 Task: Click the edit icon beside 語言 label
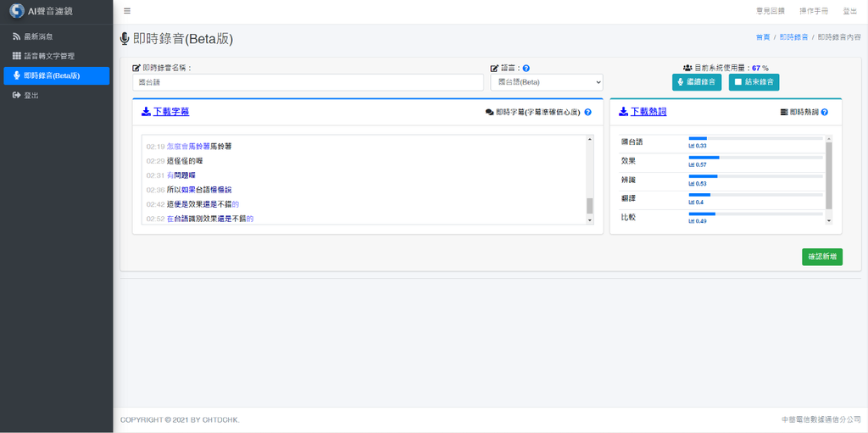pyautogui.click(x=495, y=68)
